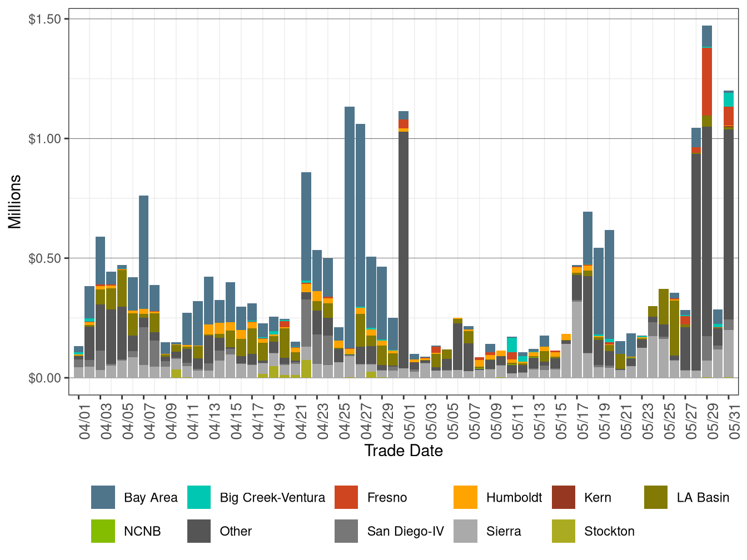The height and width of the screenshot is (560, 747).
Task: Click the 'Millions' y-axis title
Action: click(x=15, y=202)
